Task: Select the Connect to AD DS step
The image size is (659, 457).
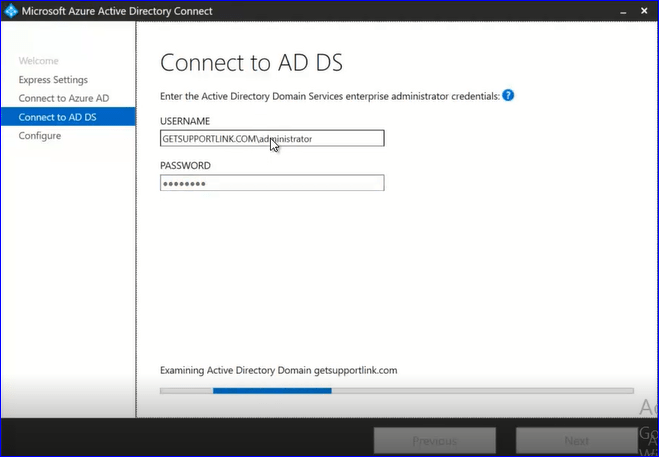Action: tap(68, 116)
